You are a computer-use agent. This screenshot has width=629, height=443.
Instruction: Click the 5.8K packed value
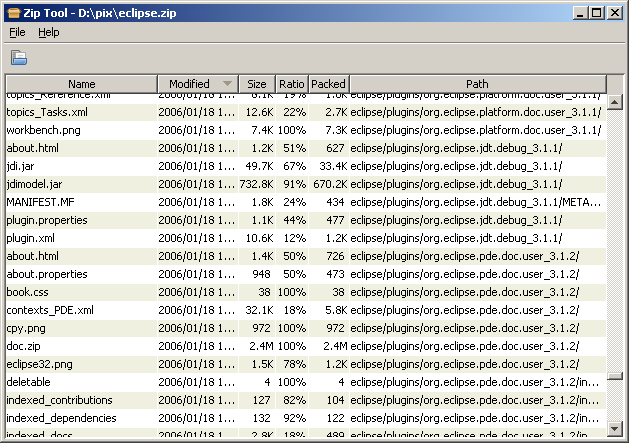(x=337, y=310)
